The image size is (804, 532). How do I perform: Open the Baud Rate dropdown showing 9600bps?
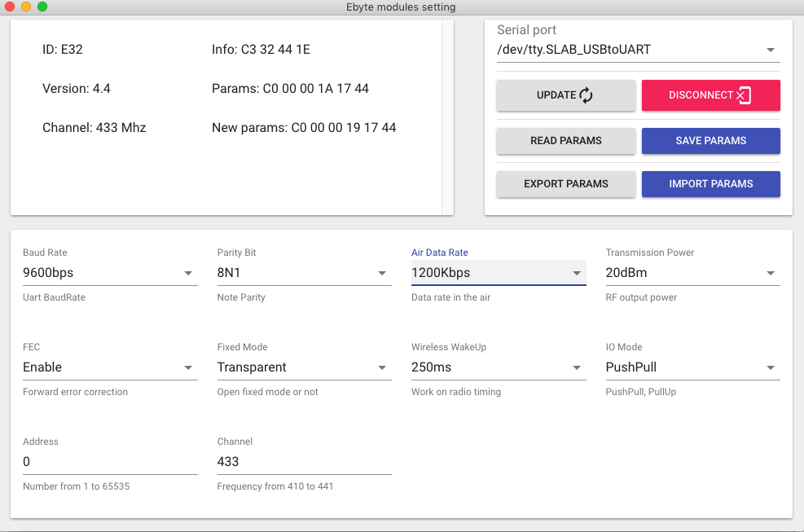110,273
